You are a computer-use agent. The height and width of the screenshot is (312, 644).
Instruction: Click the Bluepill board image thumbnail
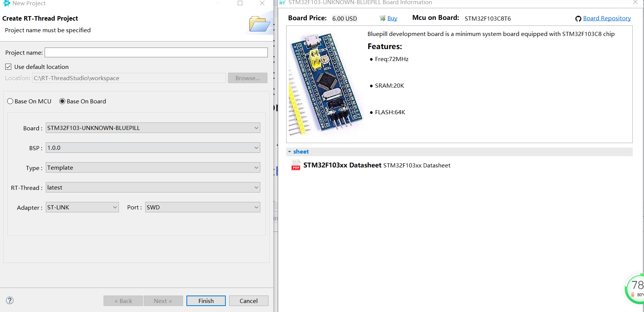(x=326, y=84)
